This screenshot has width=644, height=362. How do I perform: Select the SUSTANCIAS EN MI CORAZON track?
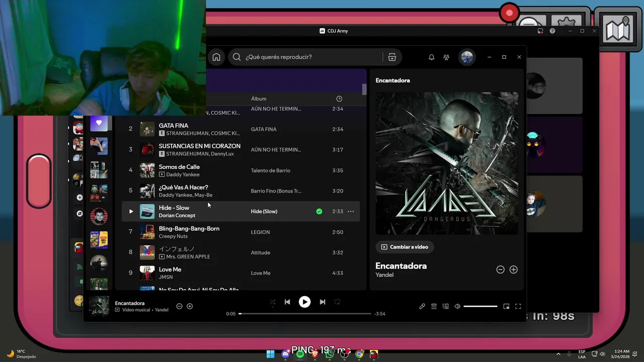[240, 150]
